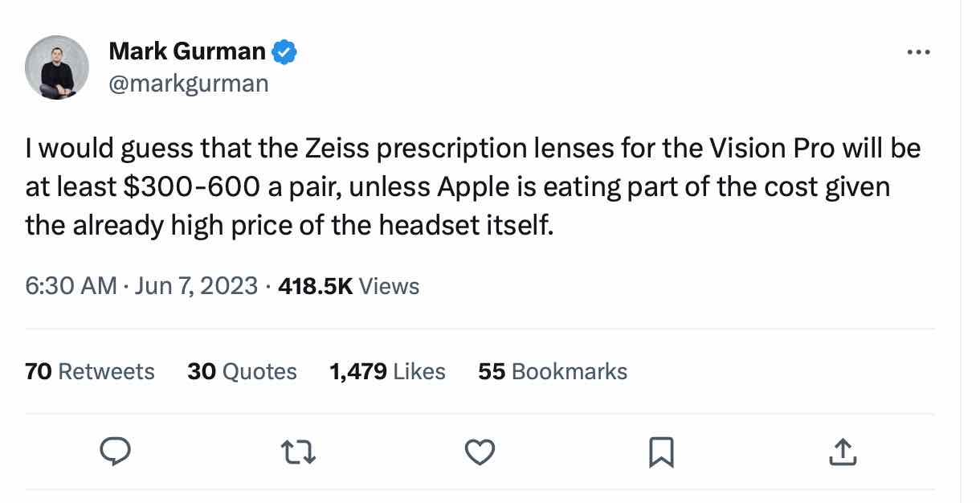The image size is (980, 503).
Task: Click the 55 Bookmarks count
Action: [x=553, y=371]
